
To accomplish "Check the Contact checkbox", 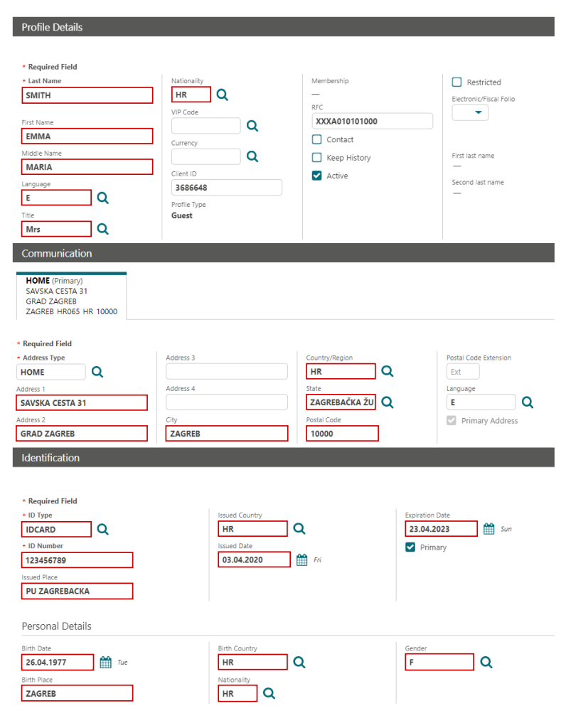I will [316, 139].
